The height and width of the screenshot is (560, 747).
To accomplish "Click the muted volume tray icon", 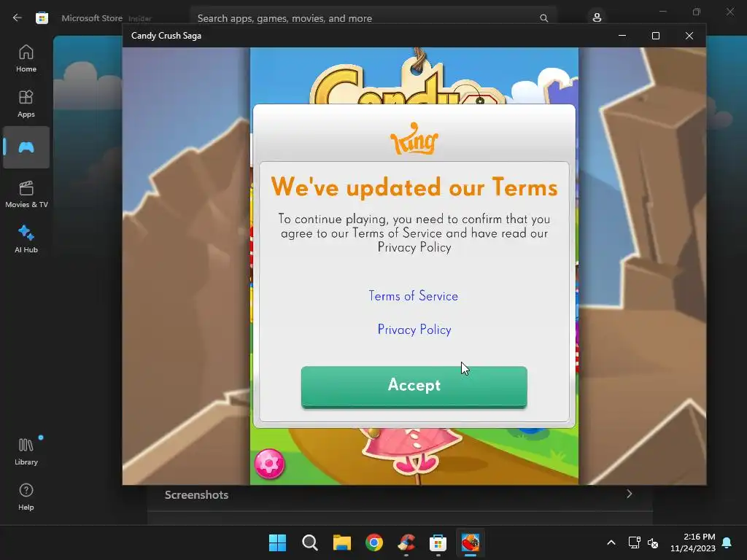I will pyautogui.click(x=653, y=542).
